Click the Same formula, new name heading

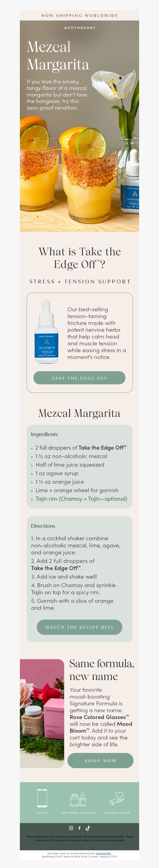(x=101, y=669)
